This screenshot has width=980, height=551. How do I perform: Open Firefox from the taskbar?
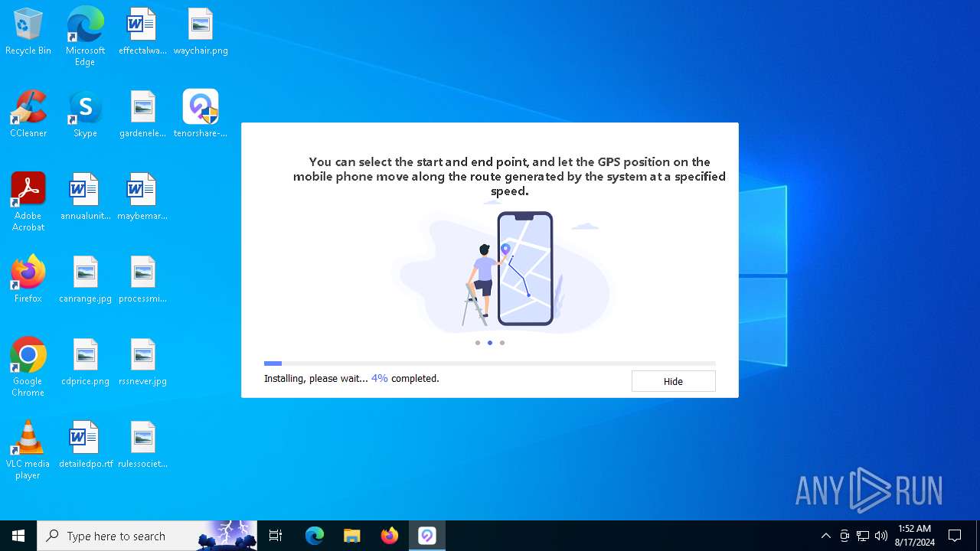coord(390,536)
